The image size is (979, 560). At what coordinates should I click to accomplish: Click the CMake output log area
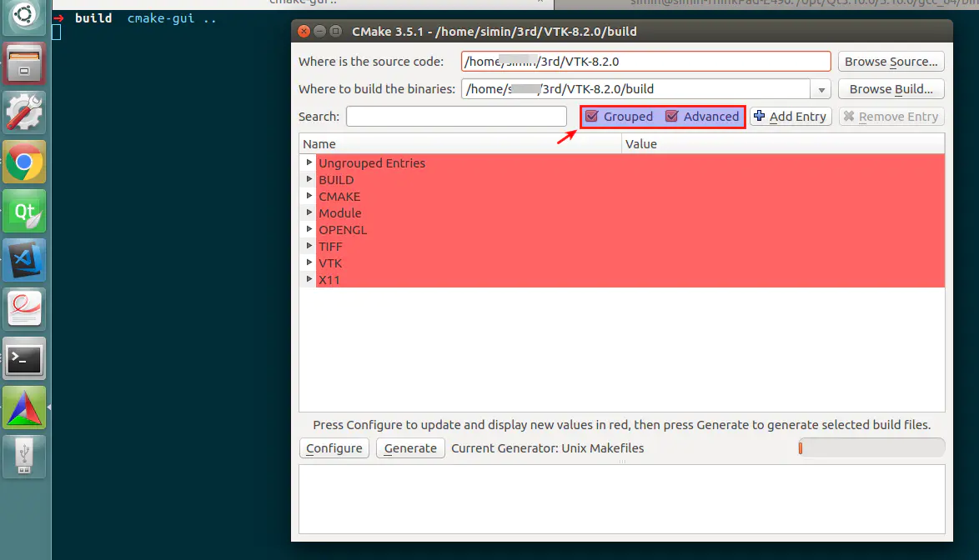622,499
